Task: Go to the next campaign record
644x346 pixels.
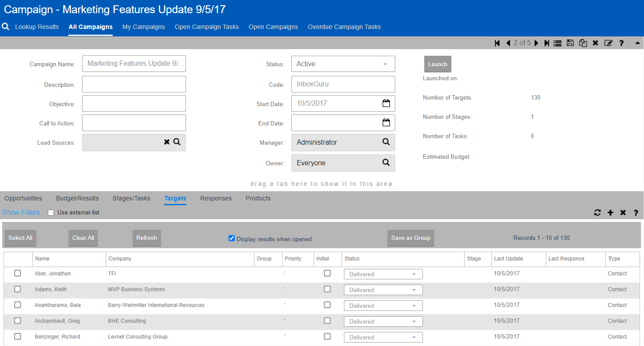Action: pos(536,43)
